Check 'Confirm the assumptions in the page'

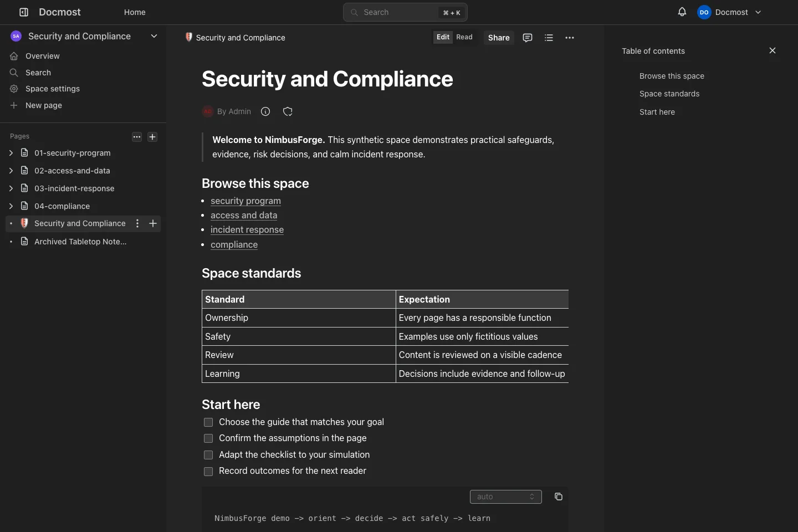click(208, 438)
